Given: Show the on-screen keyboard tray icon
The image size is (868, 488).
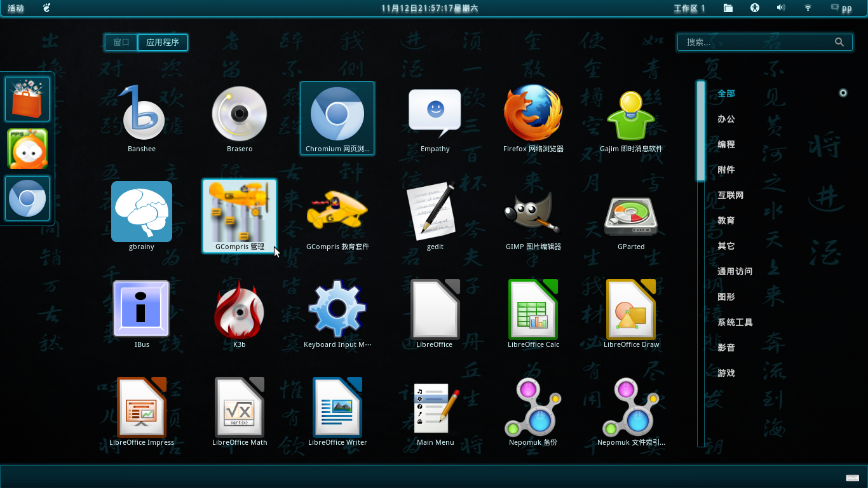Looking at the screenshot, I should pyautogui.click(x=852, y=478).
